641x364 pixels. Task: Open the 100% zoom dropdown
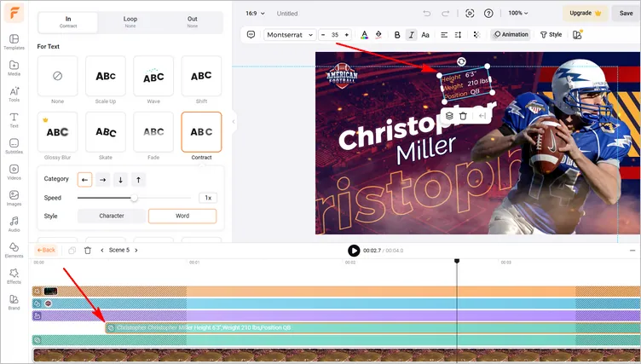(518, 13)
